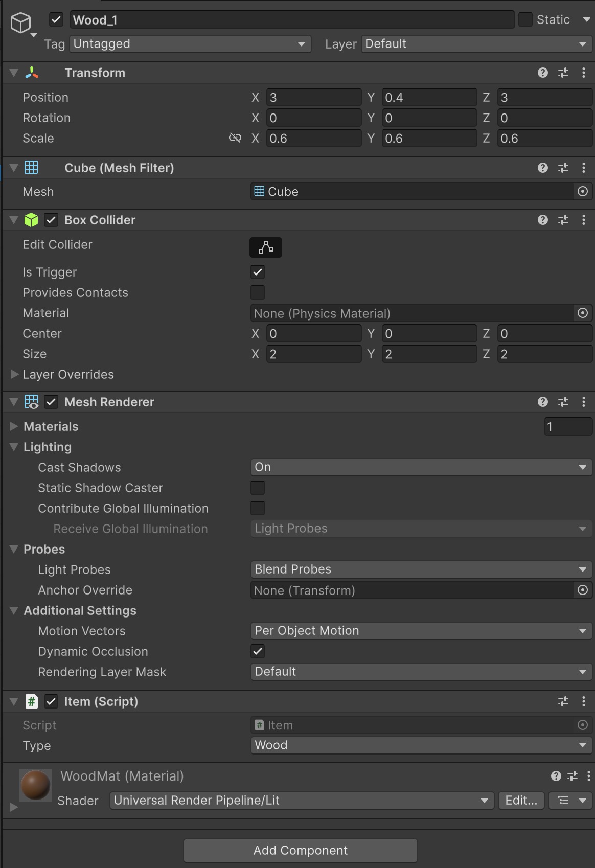Open Light Probes Blend Probes dropdown
This screenshot has height=868, width=595.
click(421, 569)
